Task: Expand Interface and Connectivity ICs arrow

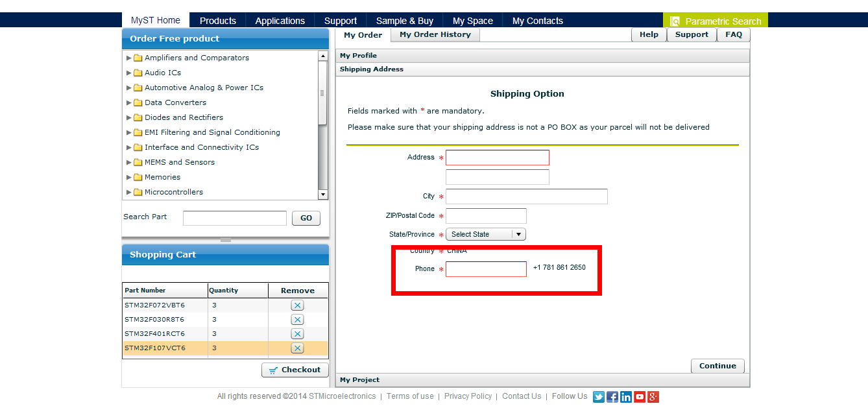Action: click(129, 147)
